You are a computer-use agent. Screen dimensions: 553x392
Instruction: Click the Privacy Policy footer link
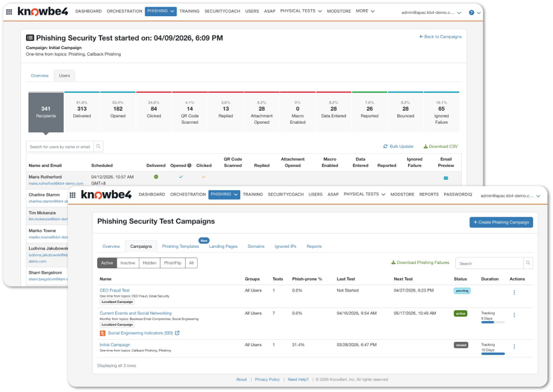pyautogui.click(x=267, y=380)
